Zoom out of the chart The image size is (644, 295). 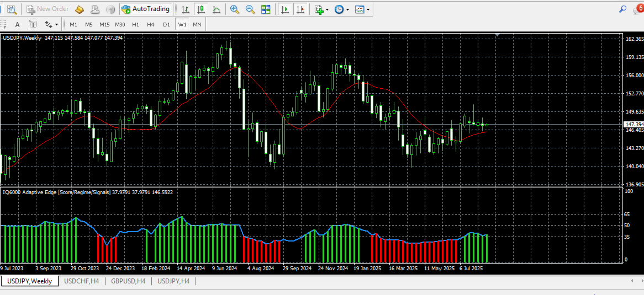click(250, 9)
